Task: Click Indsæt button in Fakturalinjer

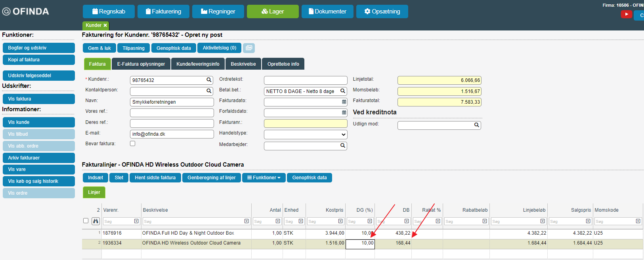Action: coord(96,178)
